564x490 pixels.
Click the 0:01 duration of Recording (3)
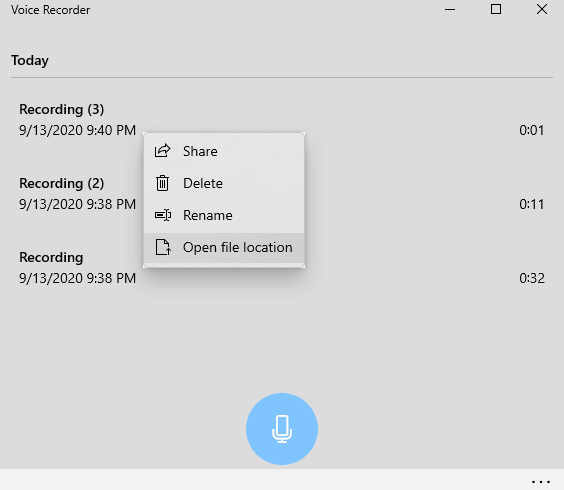pyautogui.click(x=532, y=130)
